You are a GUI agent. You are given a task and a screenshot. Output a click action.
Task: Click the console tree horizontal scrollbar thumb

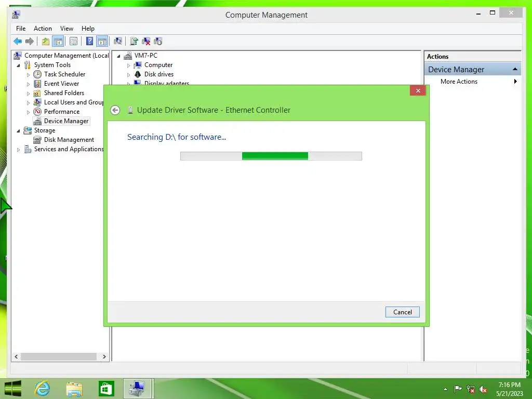[59, 356]
